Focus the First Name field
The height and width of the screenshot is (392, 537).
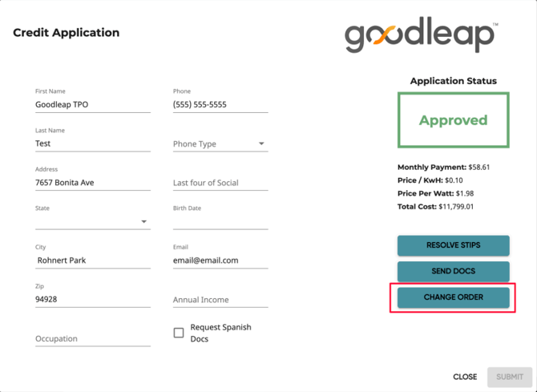(92, 105)
